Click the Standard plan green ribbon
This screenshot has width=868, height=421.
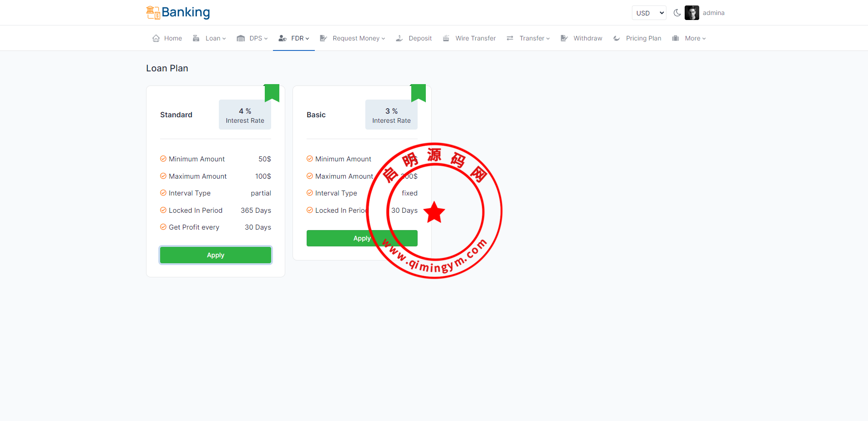(272, 92)
